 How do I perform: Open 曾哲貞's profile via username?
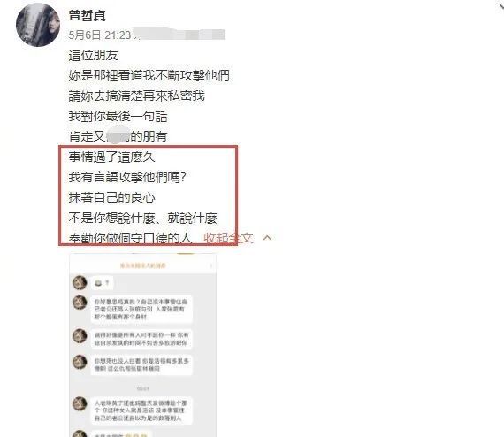tap(88, 15)
